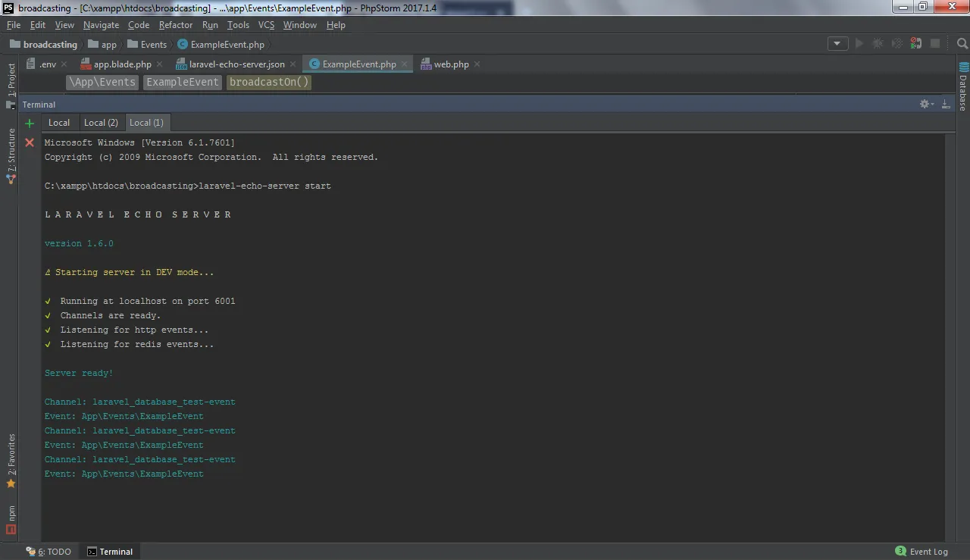The height and width of the screenshot is (560, 970).
Task: Open the Refactor menu
Action: click(x=176, y=25)
